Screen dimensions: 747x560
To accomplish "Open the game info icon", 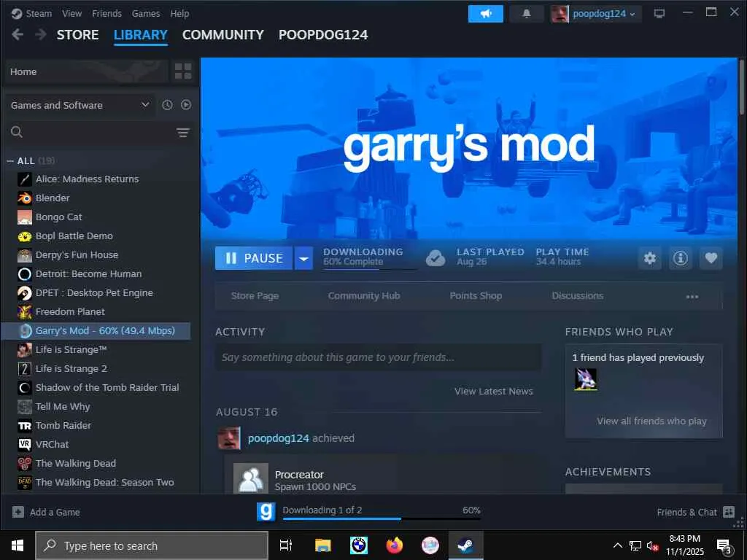I will point(681,258).
